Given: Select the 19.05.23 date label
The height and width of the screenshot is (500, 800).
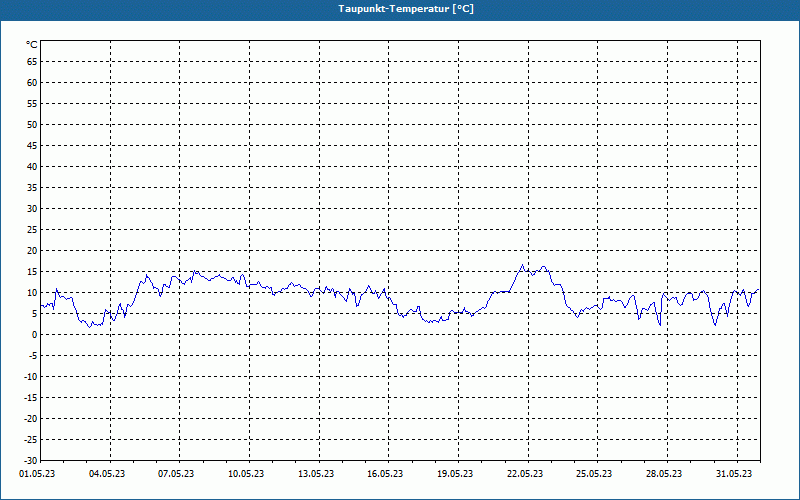Looking at the screenshot, I should point(455,474).
